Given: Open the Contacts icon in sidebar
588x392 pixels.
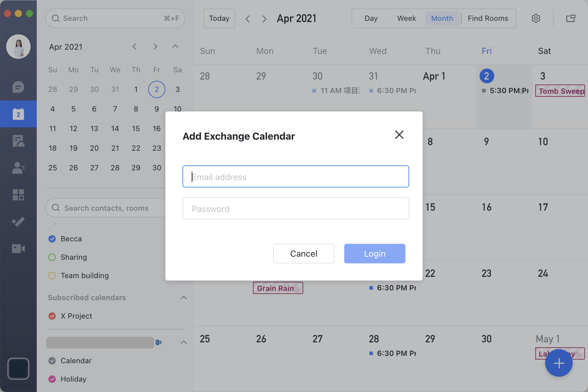Looking at the screenshot, I should point(18,168).
